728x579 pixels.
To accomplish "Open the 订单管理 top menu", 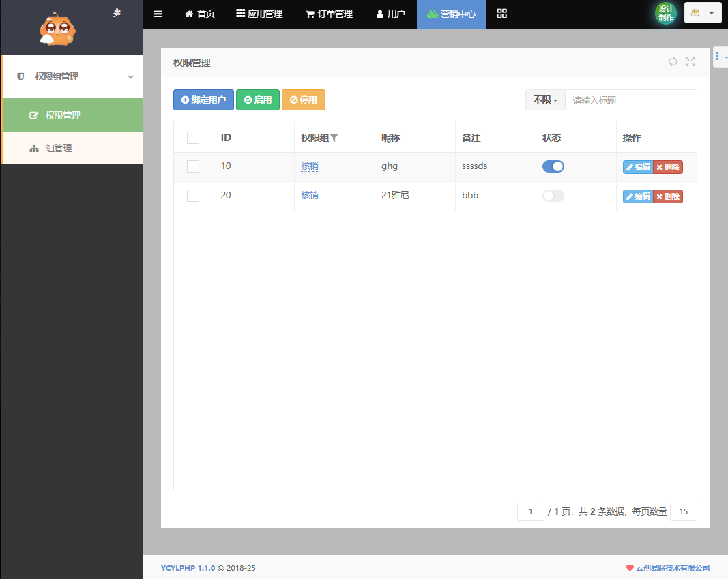I will coord(329,14).
